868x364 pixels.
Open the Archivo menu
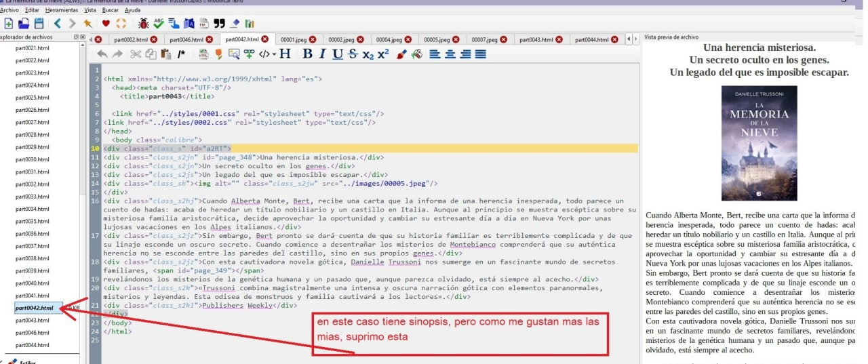coord(9,10)
